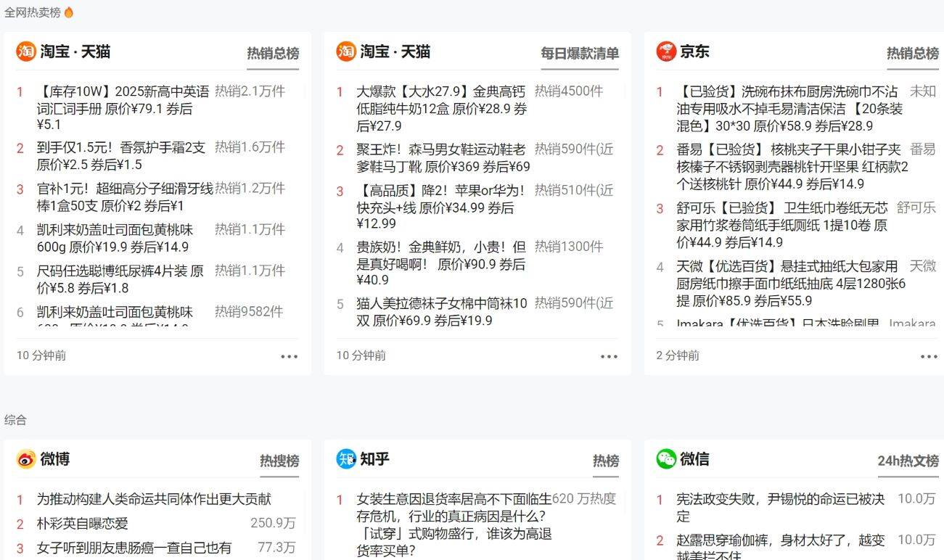Click the 微博 card title
The height and width of the screenshot is (560, 944).
click(55, 459)
